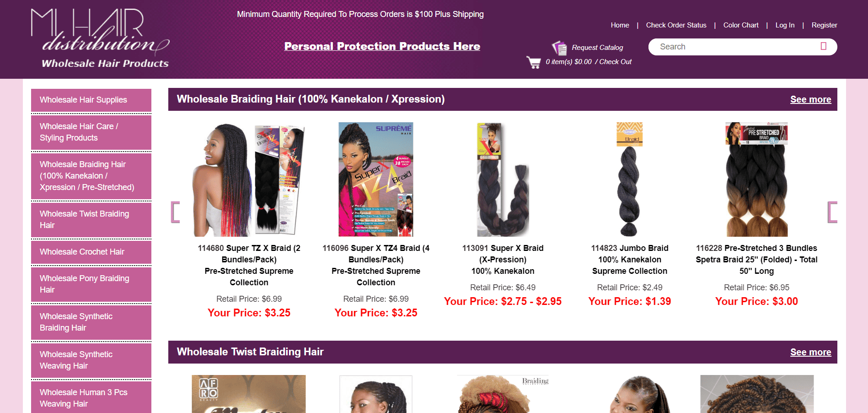Open Wholesale Hair Supplies sidebar category
This screenshot has height=413, width=868.
(91, 100)
